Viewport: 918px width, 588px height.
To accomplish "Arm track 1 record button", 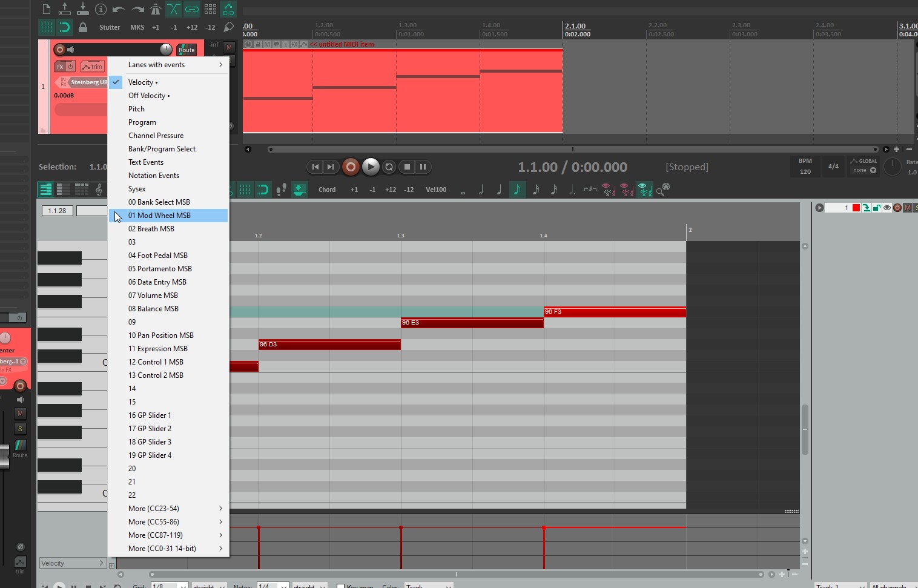I will pyautogui.click(x=59, y=50).
